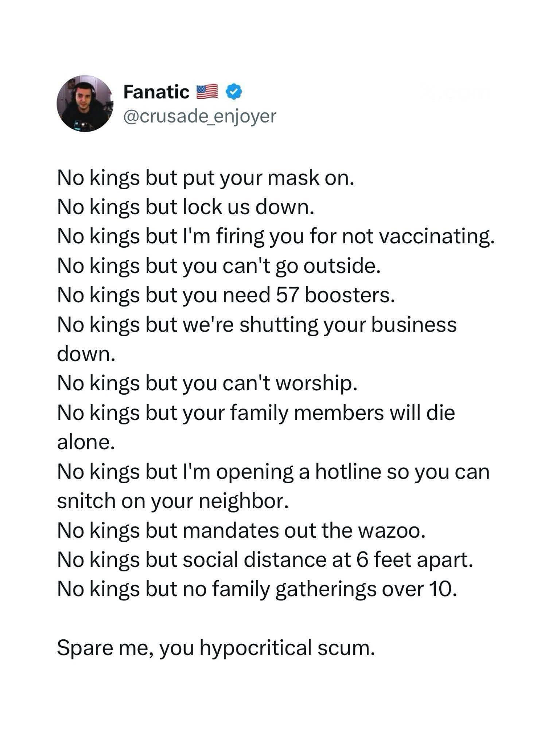Click the 'family members will die' line
Viewport: 560px width, 747px height.
(256, 413)
